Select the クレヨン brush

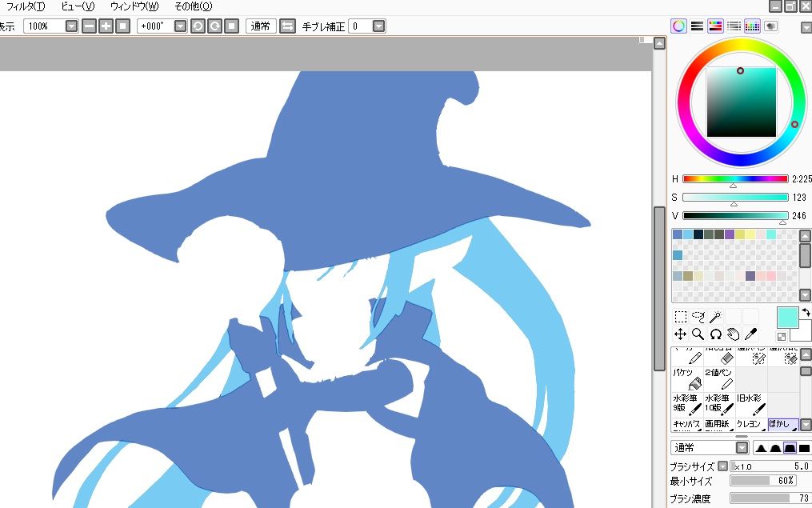pos(751,425)
